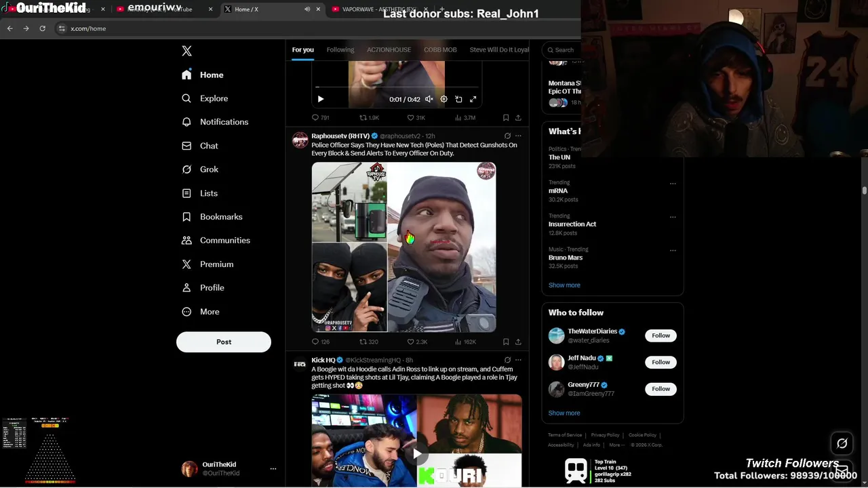View analytics for 3.7M views post

pyautogui.click(x=465, y=118)
